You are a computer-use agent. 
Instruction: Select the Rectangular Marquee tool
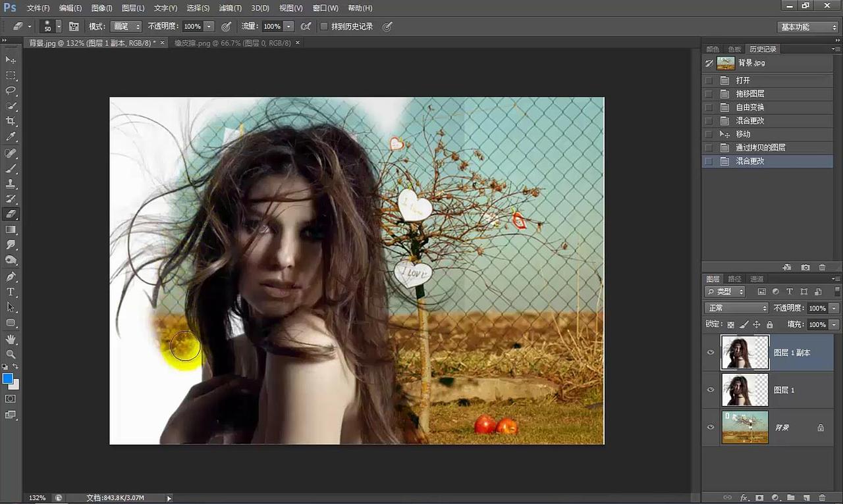tap(11, 76)
